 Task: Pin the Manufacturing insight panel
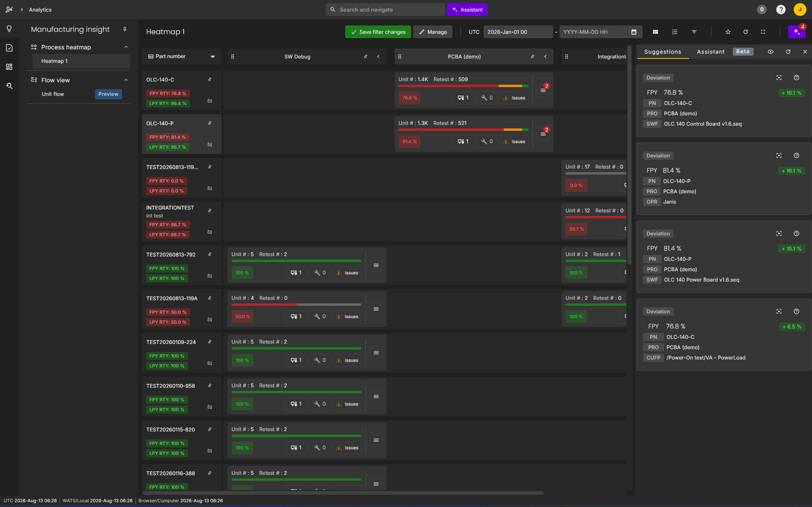(x=125, y=29)
